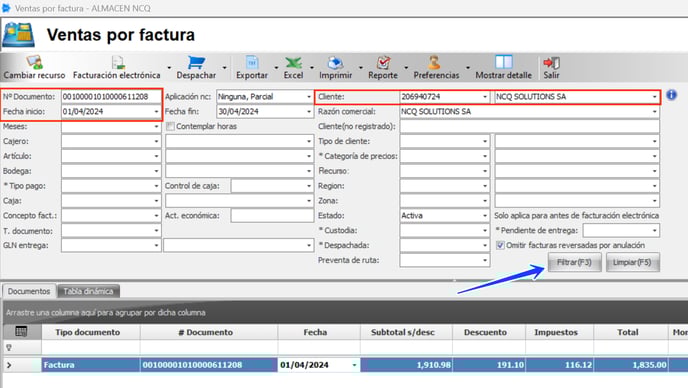This screenshot has width=688, height=388.
Task: Open Despachada dropdown
Action: pos(485,246)
